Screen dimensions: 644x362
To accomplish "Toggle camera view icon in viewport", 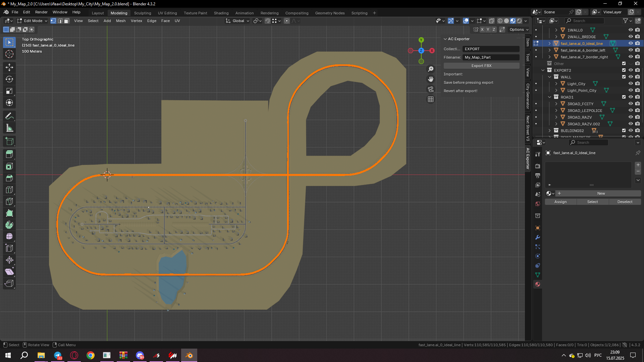I will tap(431, 89).
